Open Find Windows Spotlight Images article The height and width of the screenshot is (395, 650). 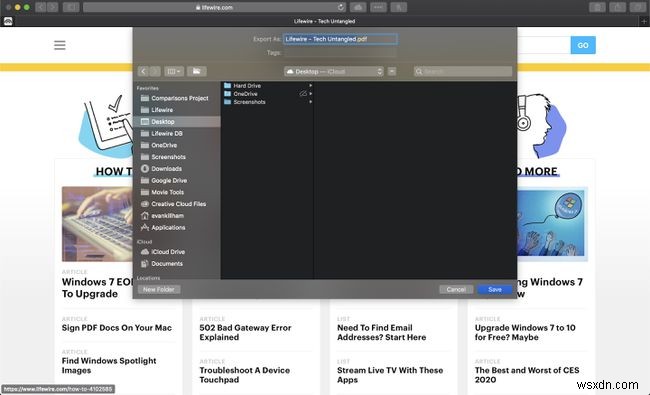109,366
